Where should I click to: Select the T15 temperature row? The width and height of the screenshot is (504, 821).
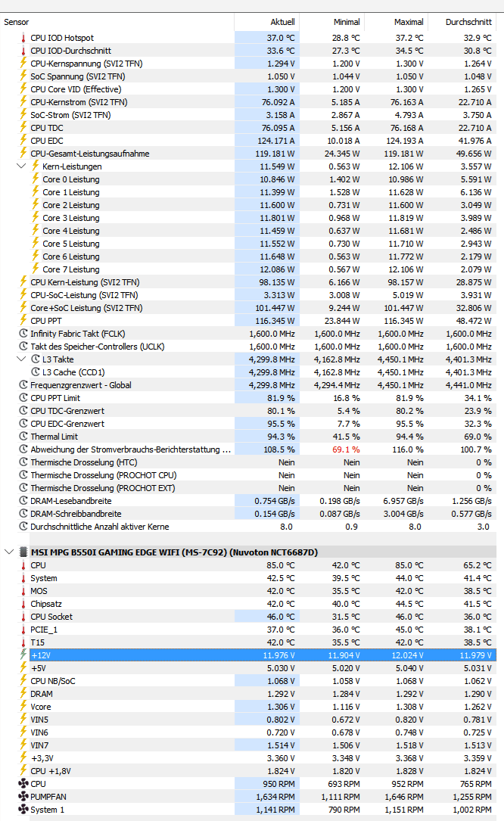click(248, 642)
